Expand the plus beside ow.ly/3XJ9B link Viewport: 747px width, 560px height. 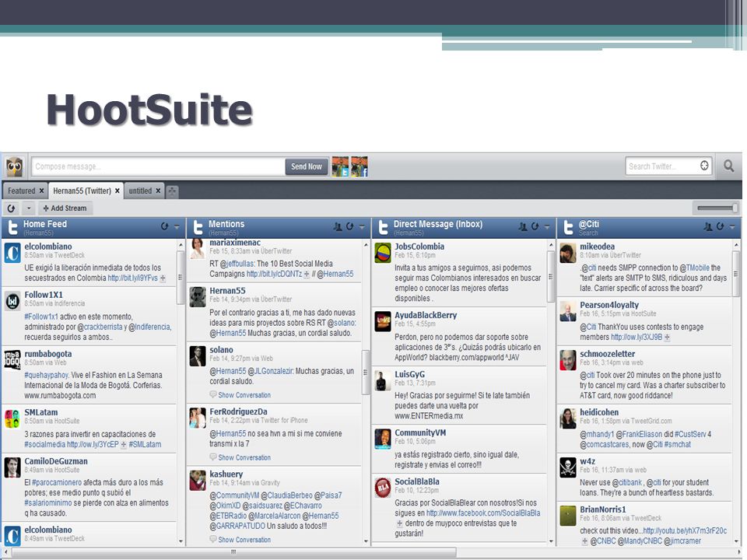coord(667,337)
